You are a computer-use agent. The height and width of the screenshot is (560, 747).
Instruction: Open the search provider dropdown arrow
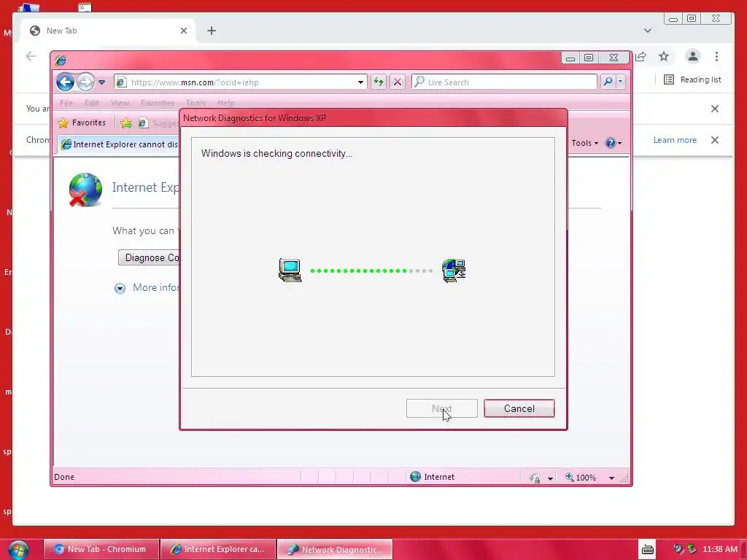click(x=620, y=82)
